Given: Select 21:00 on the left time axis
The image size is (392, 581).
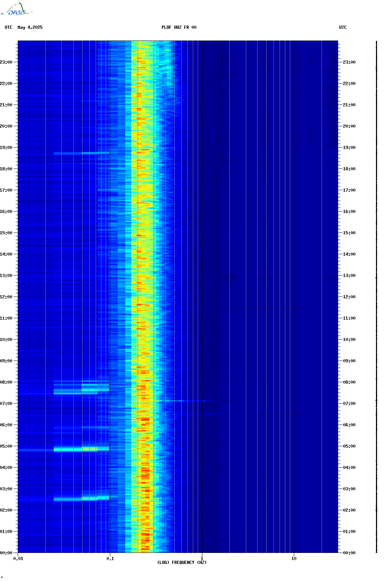Looking at the screenshot, I should click(6, 105).
